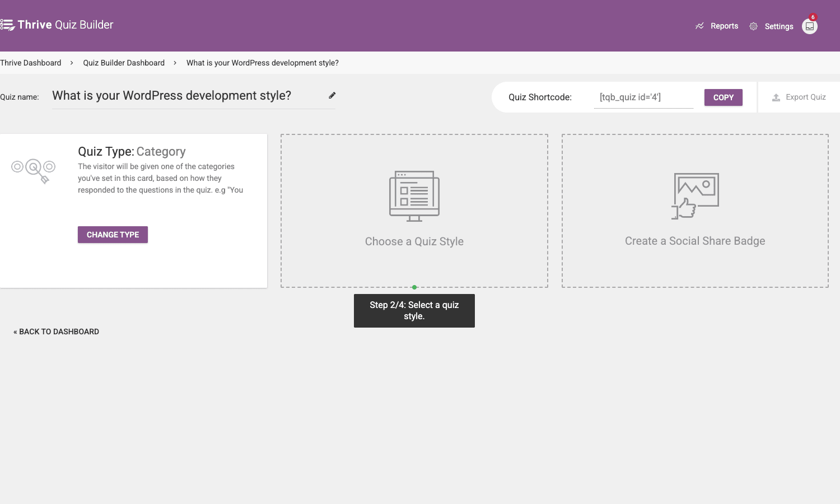Click the current quiz breadcrumb text
The width and height of the screenshot is (840, 504).
[263, 63]
